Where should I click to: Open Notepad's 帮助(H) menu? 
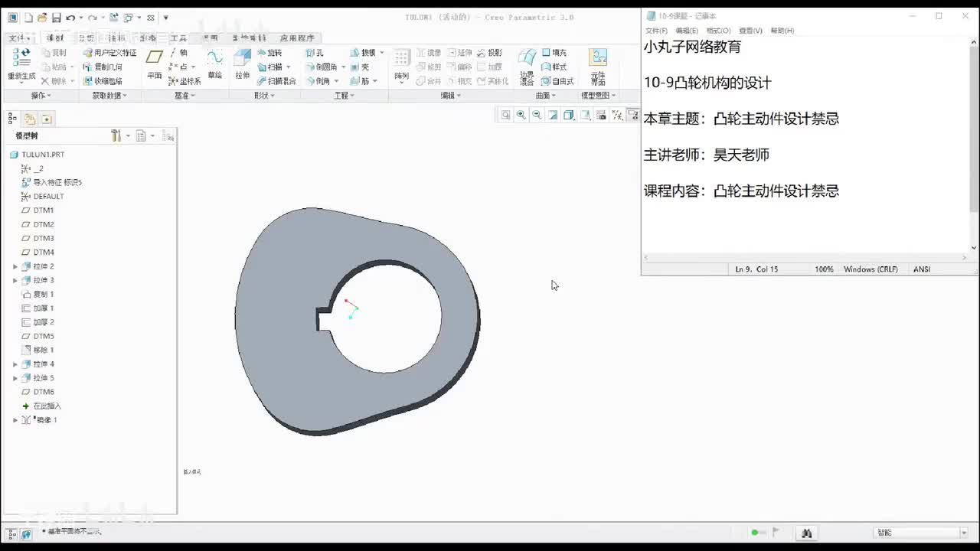pyautogui.click(x=782, y=31)
